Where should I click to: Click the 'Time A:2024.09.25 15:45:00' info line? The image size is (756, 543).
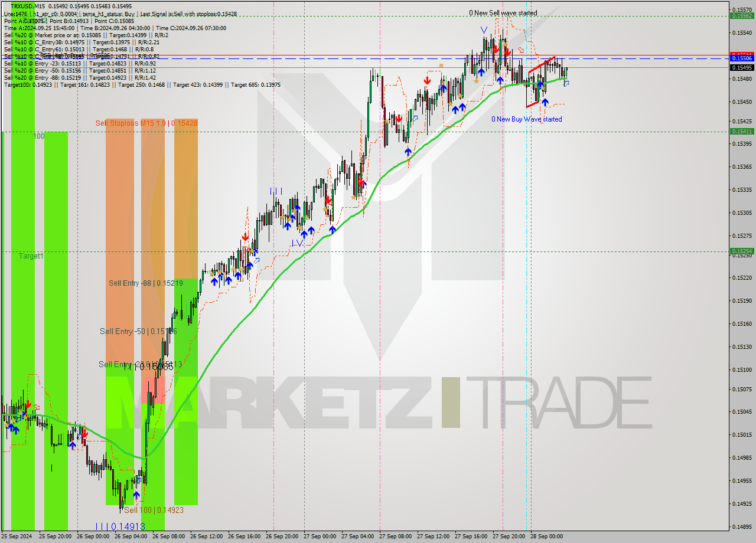(x=115, y=28)
